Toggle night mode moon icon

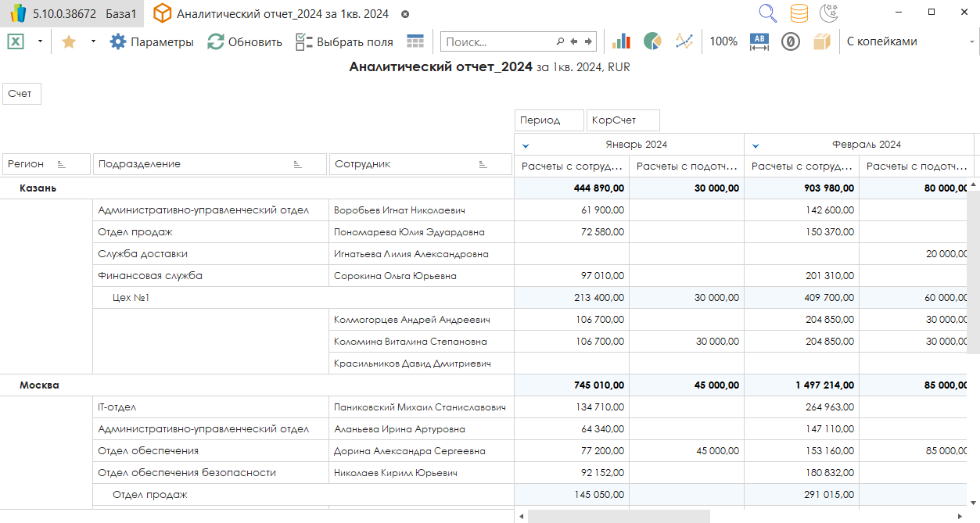click(828, 13)
